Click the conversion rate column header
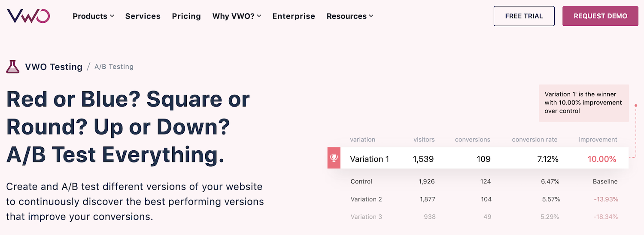 coord(535,140)
